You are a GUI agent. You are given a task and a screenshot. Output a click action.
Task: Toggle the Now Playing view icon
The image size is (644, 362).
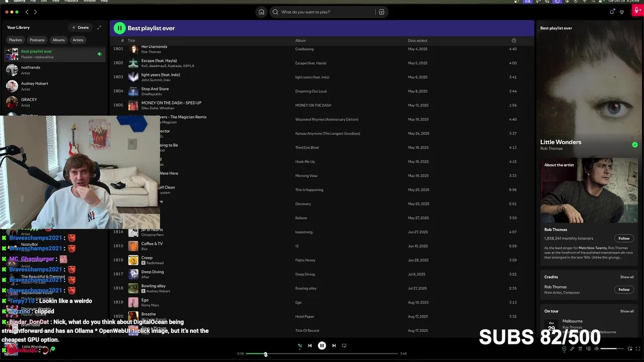click(x=564, y=348)
